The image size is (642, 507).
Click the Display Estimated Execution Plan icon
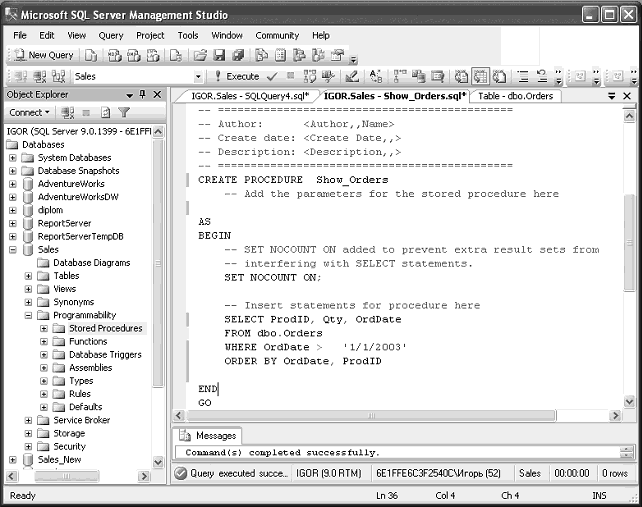(x=310, y=77)
